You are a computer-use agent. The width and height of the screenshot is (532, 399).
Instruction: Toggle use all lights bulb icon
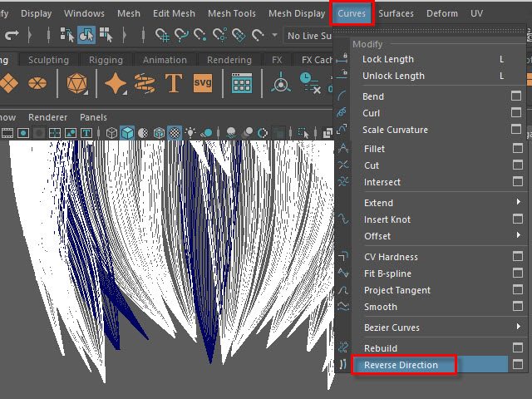pyautogui.click(x=191, y=132)
